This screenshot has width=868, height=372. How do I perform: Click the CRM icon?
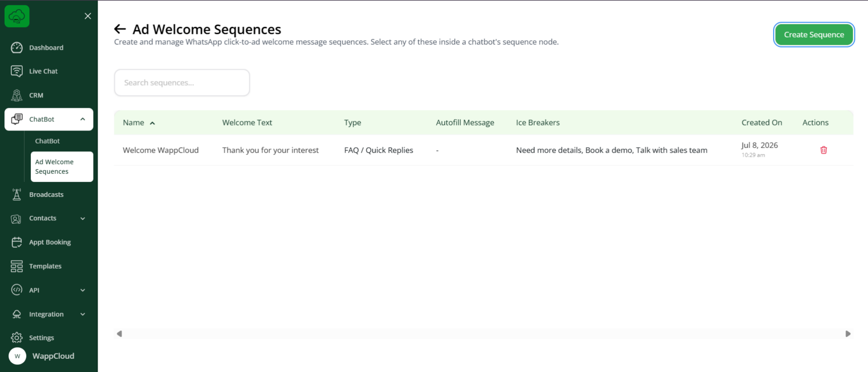point(17,95)
